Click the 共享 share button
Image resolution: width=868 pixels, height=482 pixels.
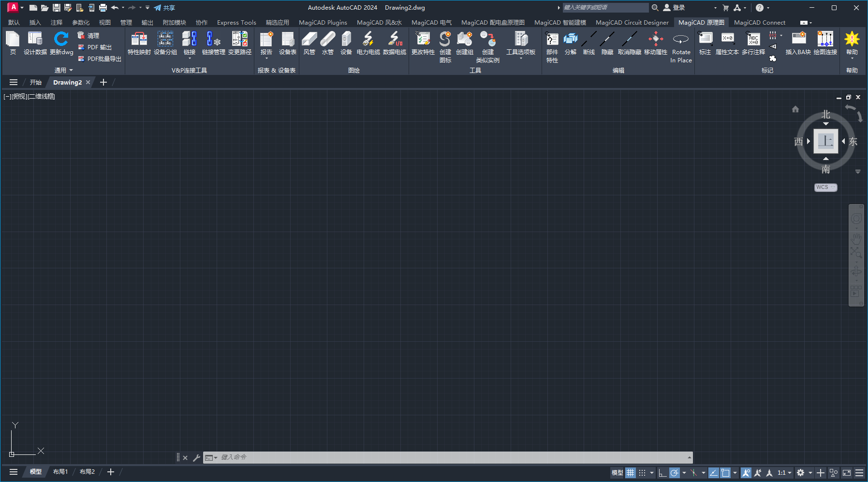164,8
